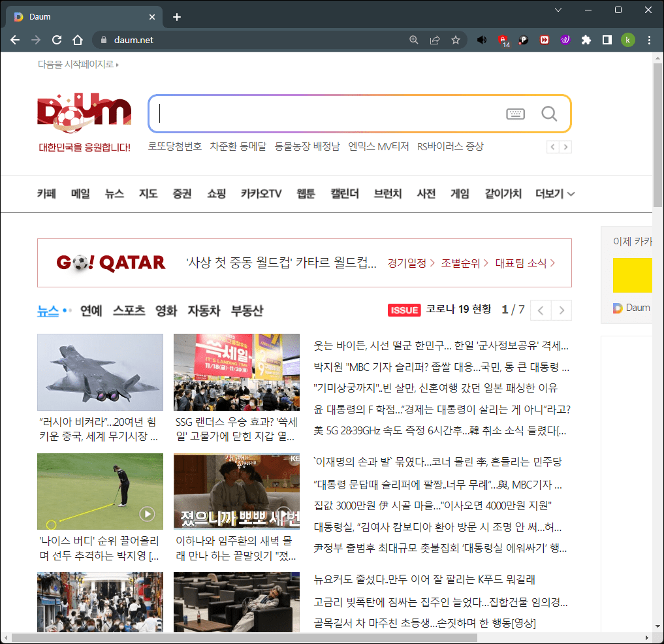The height and width of the screenshot is (644, 664).
Task: Open the Extensions puzzle menu
Action: click(586, 40)
